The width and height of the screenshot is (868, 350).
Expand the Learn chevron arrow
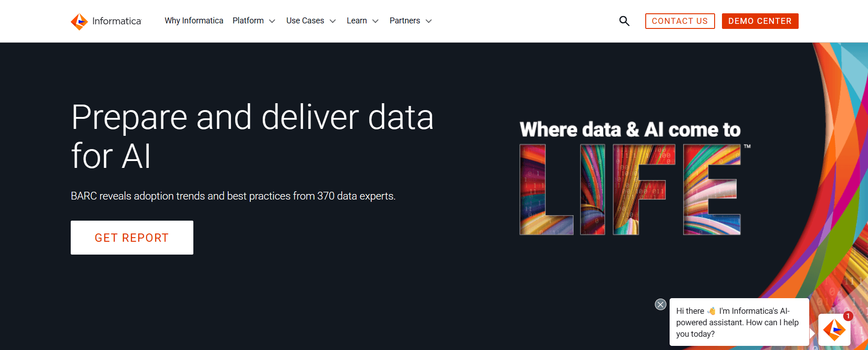tap(375, 21)
